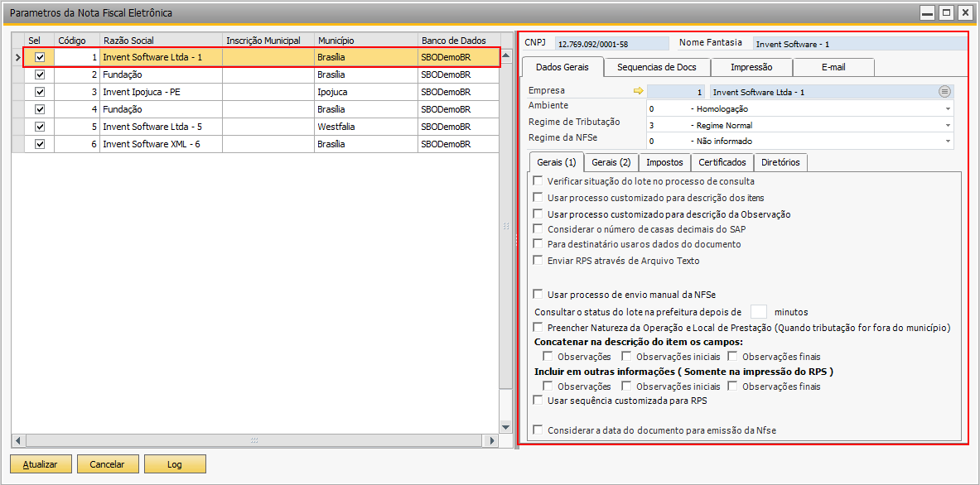Viewport: 980px width, 485px height.
Task: Click the Nome Fantasia field
Action: click(859, 44)
